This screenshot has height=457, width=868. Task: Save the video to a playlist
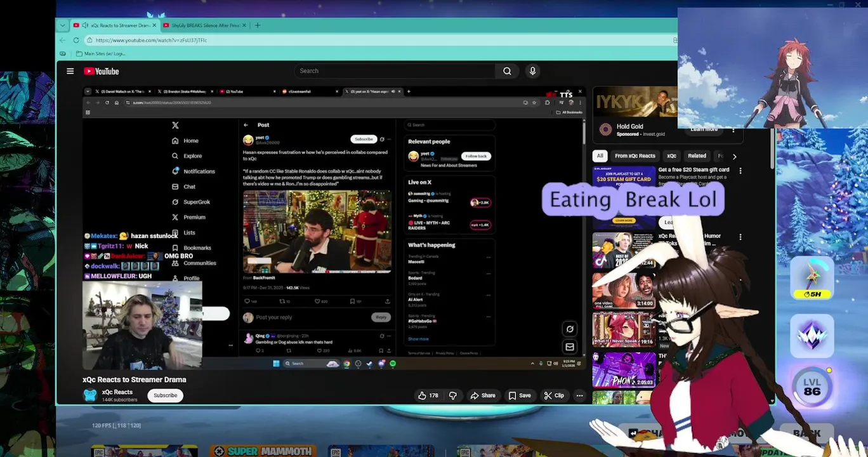click(x=519, y=395)
